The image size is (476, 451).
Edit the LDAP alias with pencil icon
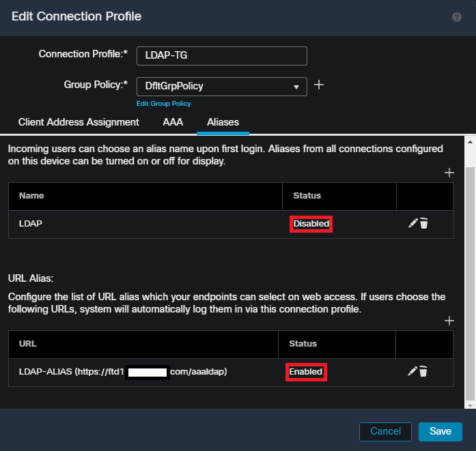412,223
